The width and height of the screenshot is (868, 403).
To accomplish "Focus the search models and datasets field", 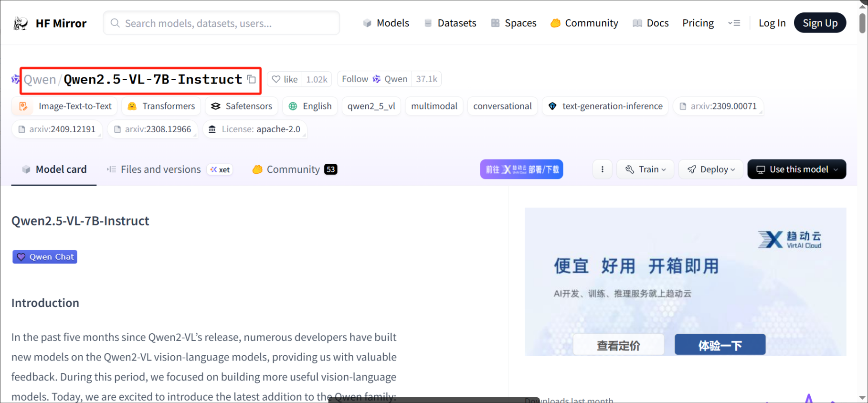I will pyautogui.click(x=222, y=23).
